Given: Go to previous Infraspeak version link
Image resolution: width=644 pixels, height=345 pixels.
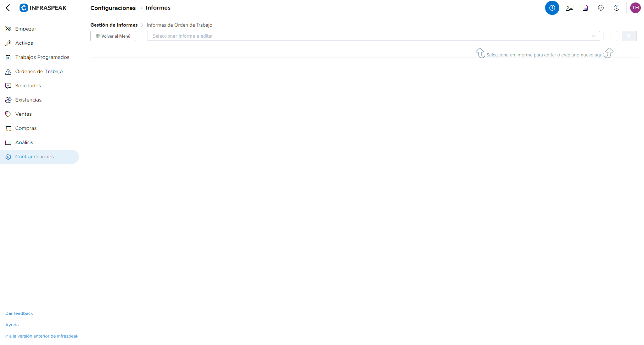Looking at the screenshot, I should [42, 336].
